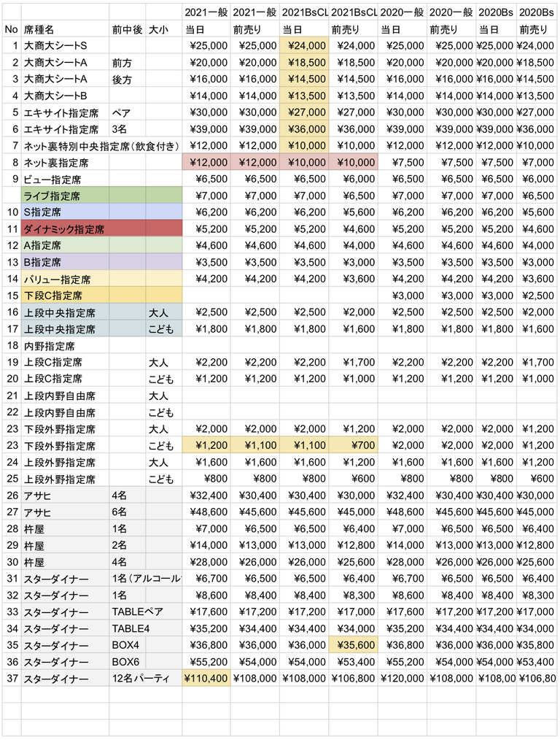This screenshot has height=740, width=560.
Task: Select the green ライブ指定席 cell
Action: point(66,196)
